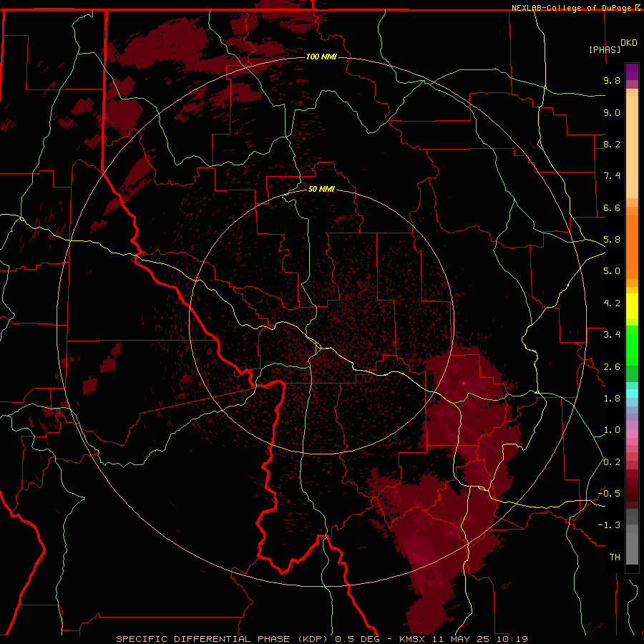The image size is (644, 644).
Task: Click the 50 NMI range ring label
Action: [x=321, y=189]
